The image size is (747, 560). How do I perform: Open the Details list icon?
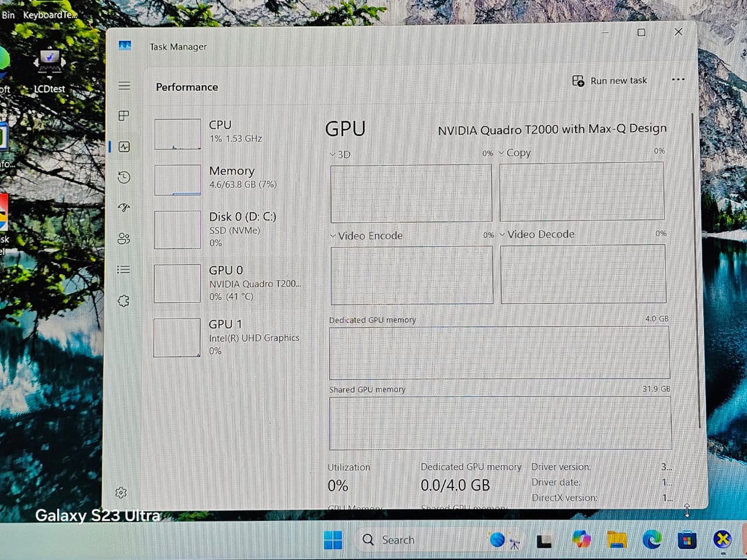pyautogui.click(x=124, y=269)
